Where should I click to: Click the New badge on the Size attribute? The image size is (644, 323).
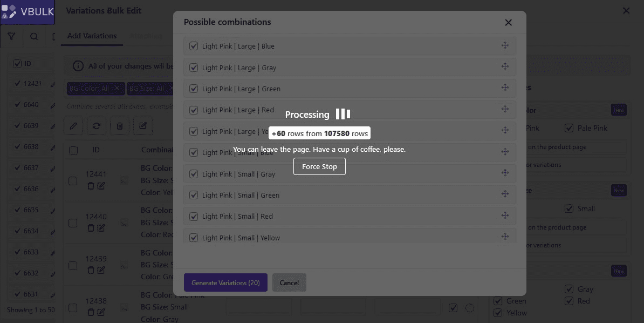619,190
